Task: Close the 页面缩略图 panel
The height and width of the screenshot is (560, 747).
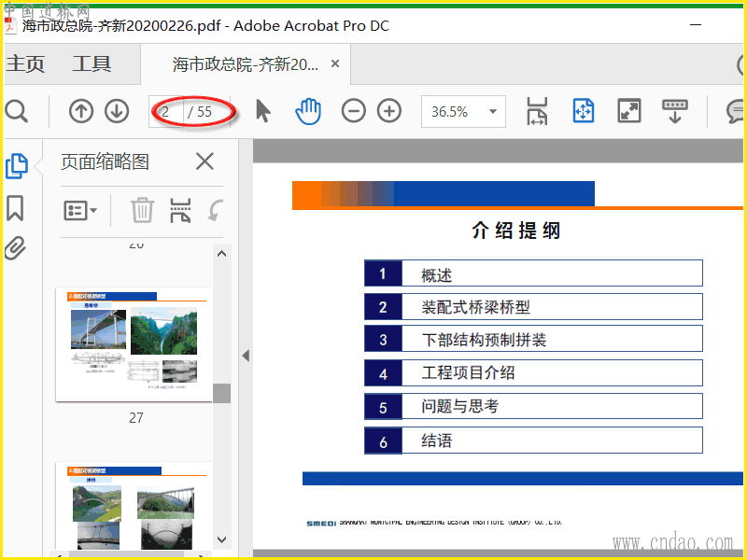Action: pos(204,161)
